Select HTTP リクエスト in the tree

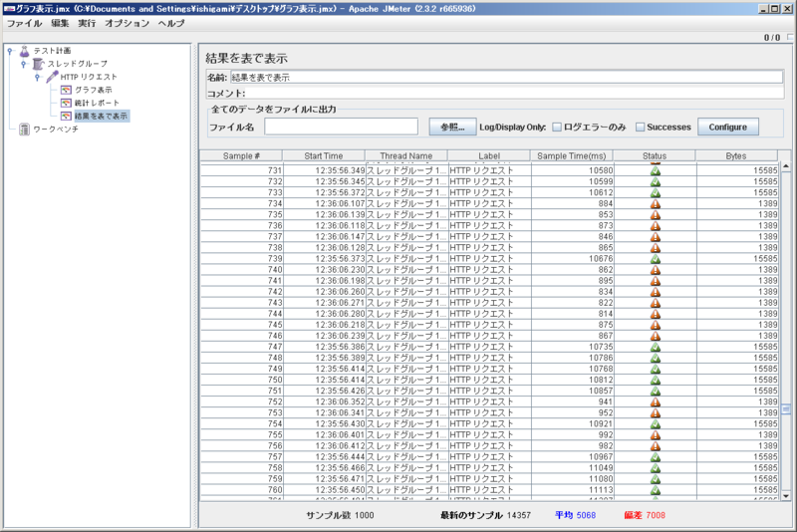(x=89, y=78)
